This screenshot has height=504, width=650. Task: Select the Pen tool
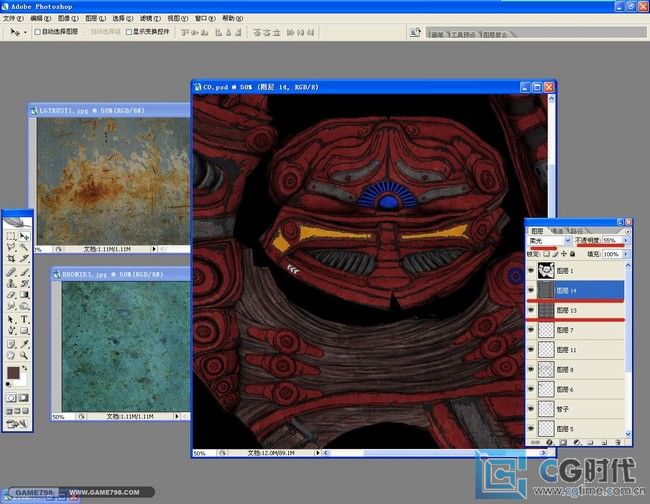(11, 330)
